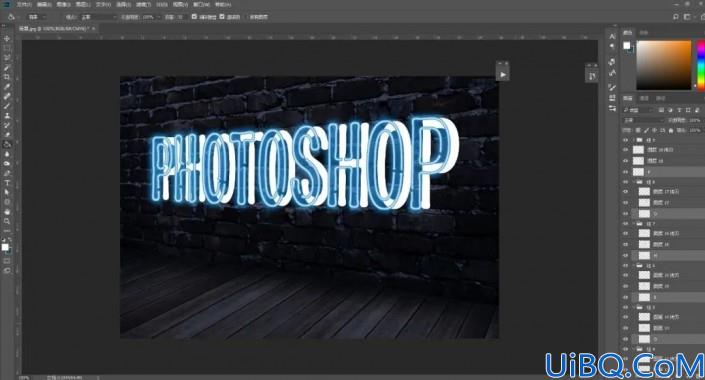Open the search icon in options bar
705x380 pixels.
675,17
